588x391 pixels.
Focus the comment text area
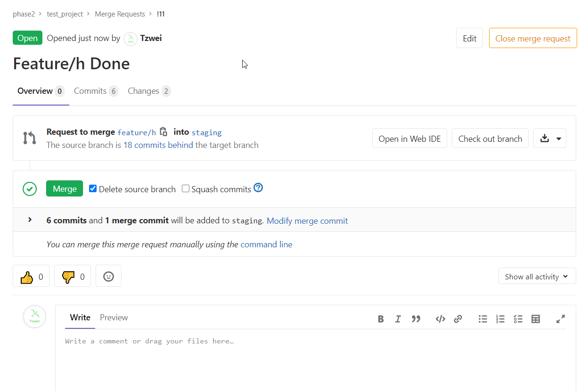[x=316, y=363]
